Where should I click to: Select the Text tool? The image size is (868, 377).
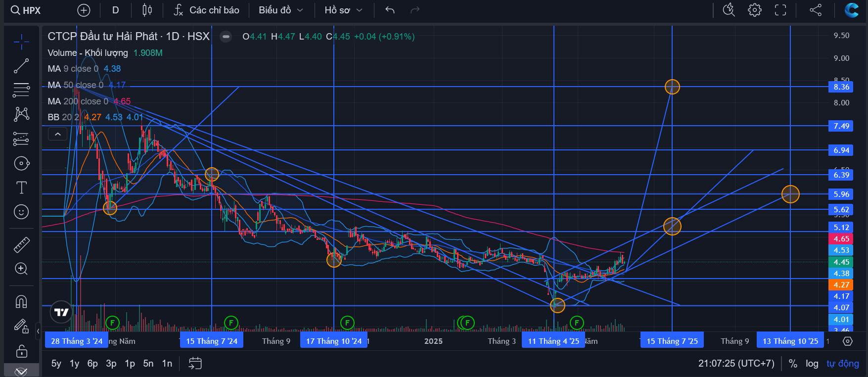[21, 188]
